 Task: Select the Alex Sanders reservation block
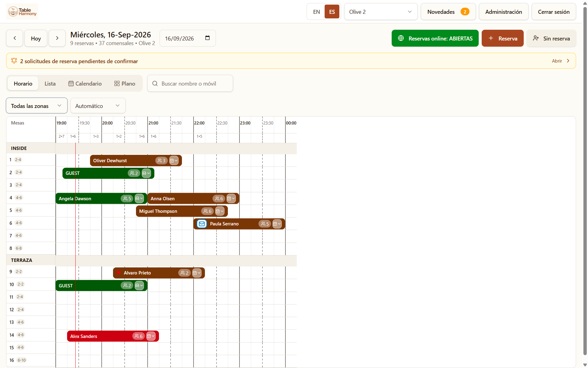coord(113,336)
